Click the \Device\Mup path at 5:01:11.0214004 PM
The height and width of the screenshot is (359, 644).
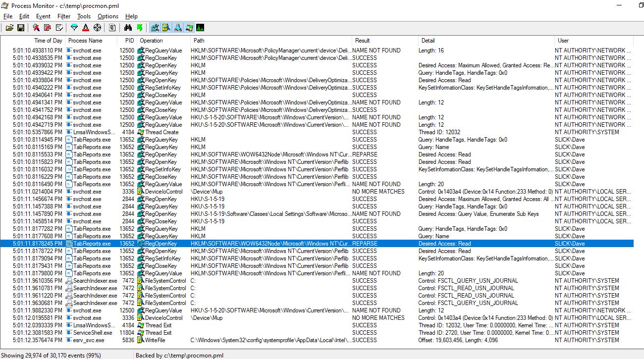pos(207,192)
